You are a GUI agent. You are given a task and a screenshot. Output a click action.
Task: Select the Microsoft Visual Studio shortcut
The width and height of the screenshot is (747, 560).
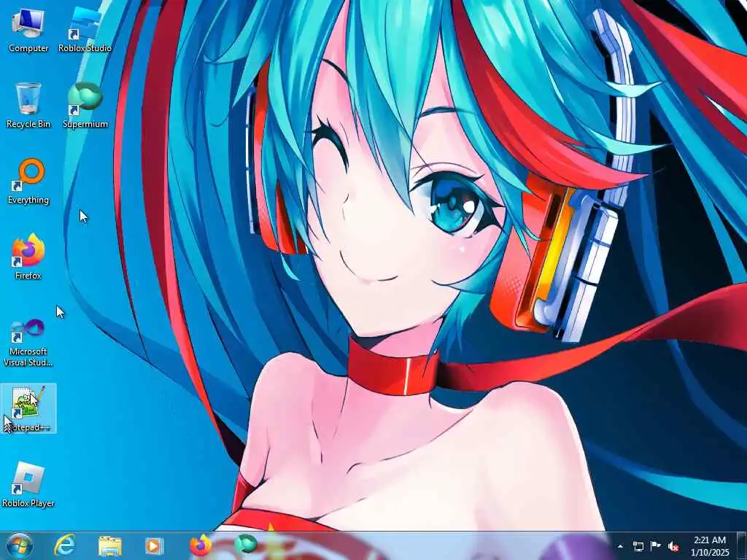pos(28,343)
